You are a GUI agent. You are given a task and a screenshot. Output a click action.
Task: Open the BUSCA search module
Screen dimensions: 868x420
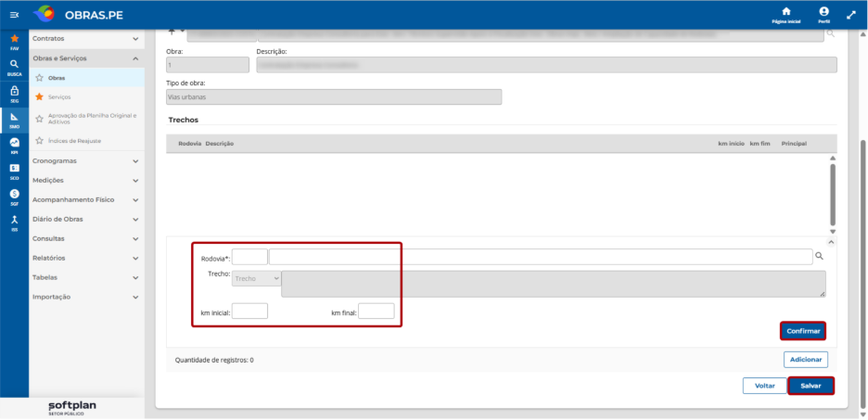[15, 68]
